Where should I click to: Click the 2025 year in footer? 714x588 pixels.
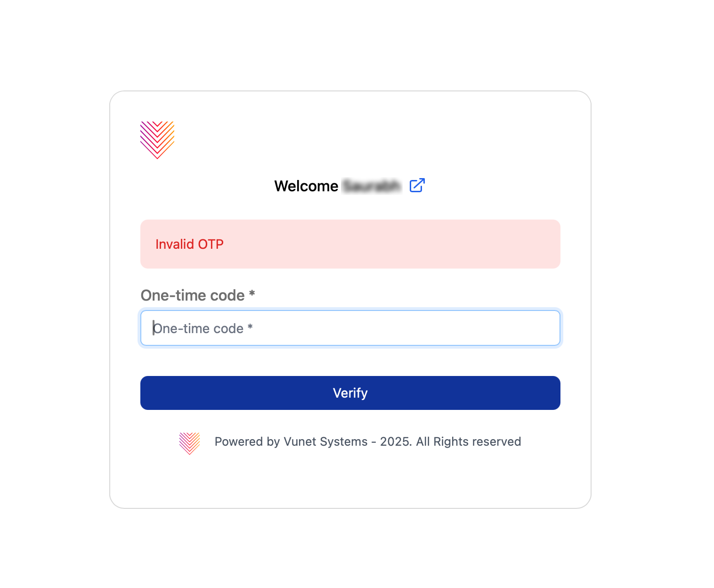coord(396,441)
